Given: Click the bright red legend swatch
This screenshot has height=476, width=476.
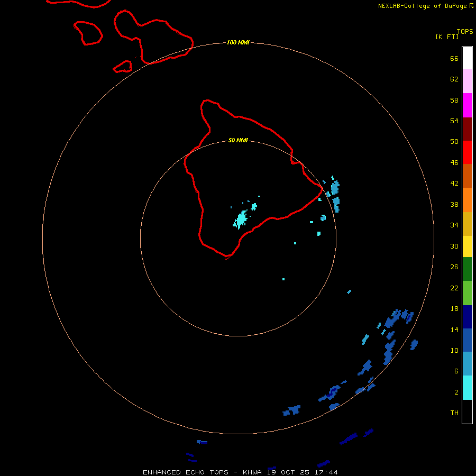Looking at the screenshot, I should [467, 152].
